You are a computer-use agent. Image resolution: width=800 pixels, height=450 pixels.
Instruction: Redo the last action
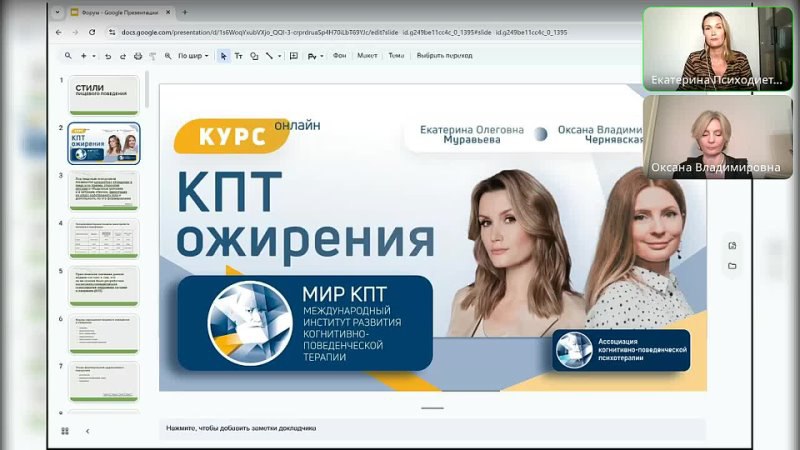[x=122, y=56]
